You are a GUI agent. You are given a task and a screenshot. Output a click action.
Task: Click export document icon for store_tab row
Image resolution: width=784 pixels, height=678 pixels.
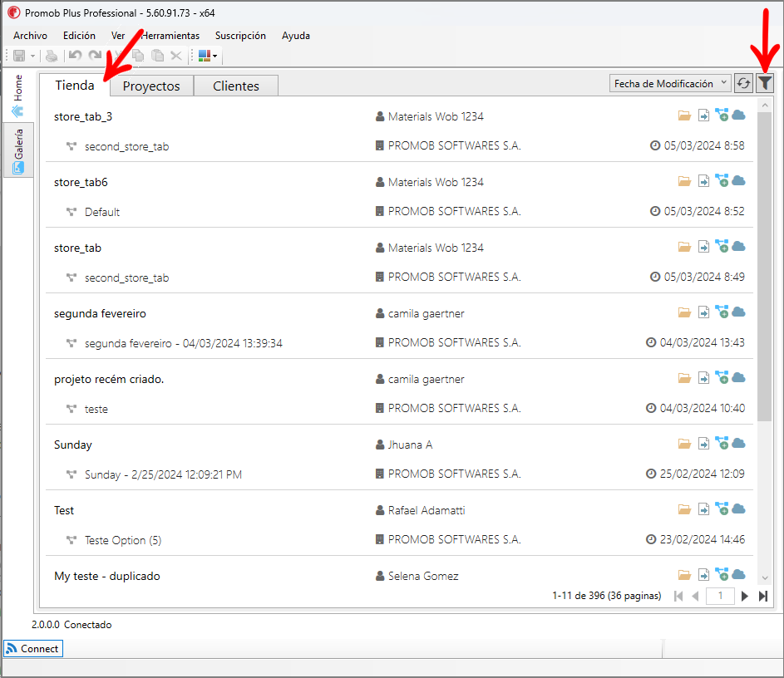coord(703,247)
